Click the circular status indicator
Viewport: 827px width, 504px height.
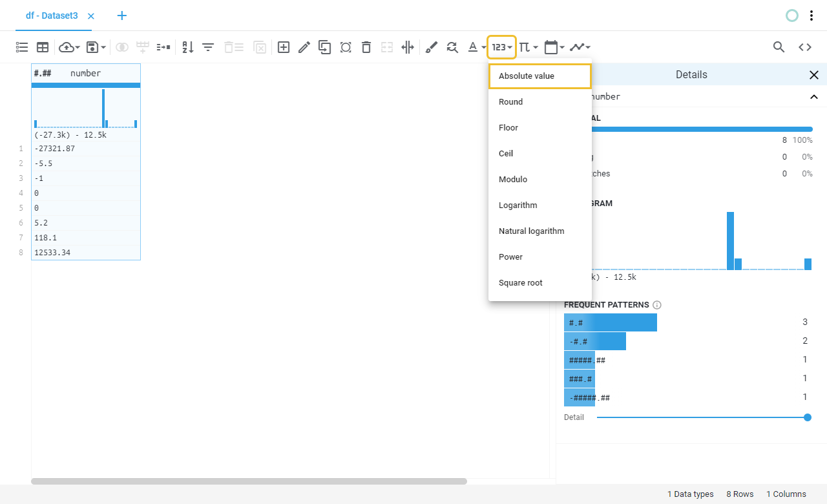pos(792,16)
